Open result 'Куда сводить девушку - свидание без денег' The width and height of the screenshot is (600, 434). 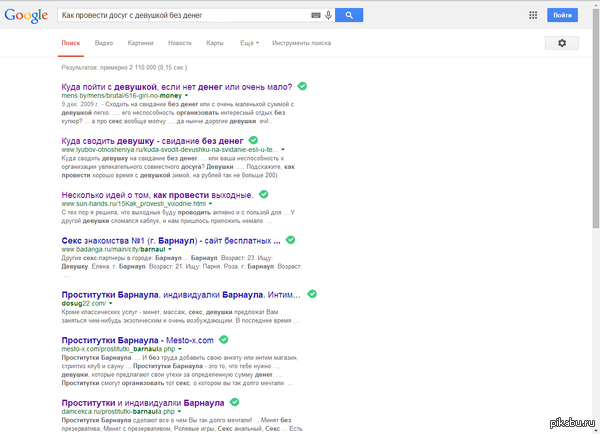point(152,141)
